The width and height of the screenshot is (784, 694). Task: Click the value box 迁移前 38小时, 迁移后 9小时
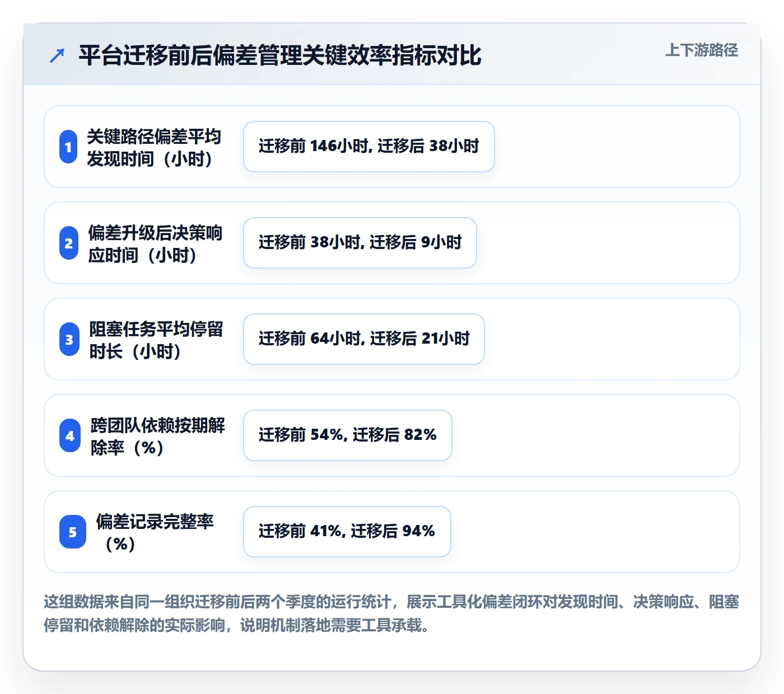(x=360, y=243)
